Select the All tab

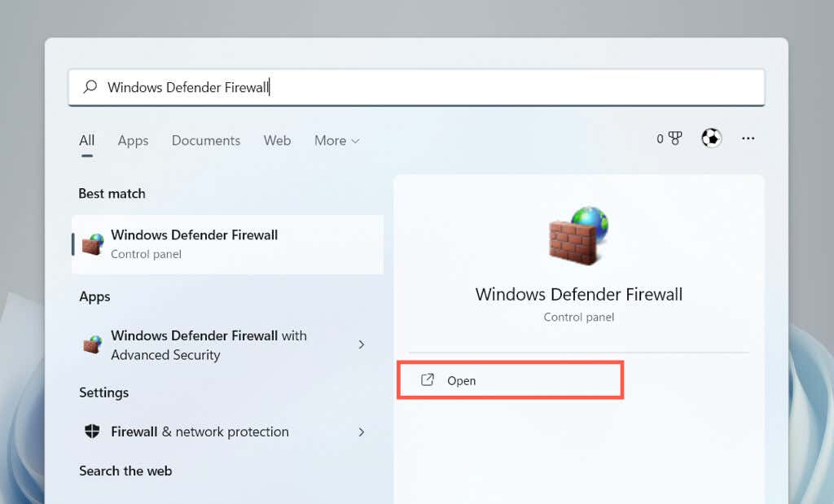point(86,140)
